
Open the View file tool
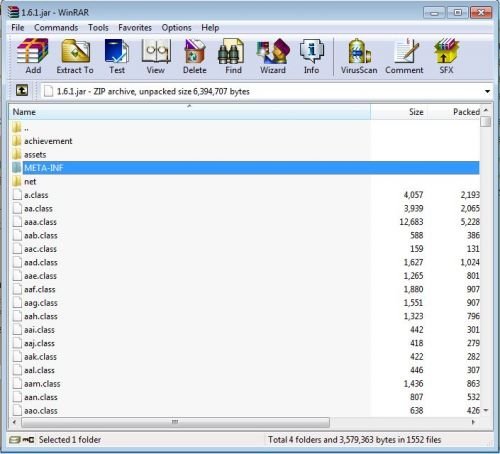[x=156, y=56]
